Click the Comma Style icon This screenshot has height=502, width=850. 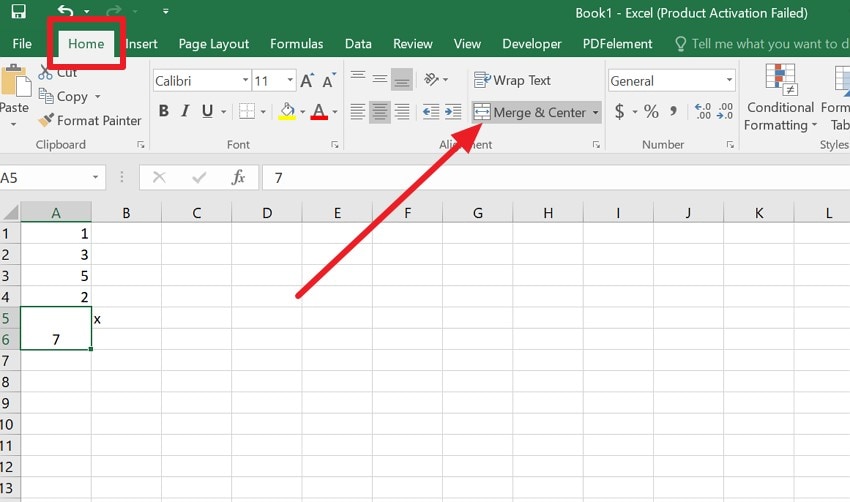pyautogui.click(x=673, y=112)
